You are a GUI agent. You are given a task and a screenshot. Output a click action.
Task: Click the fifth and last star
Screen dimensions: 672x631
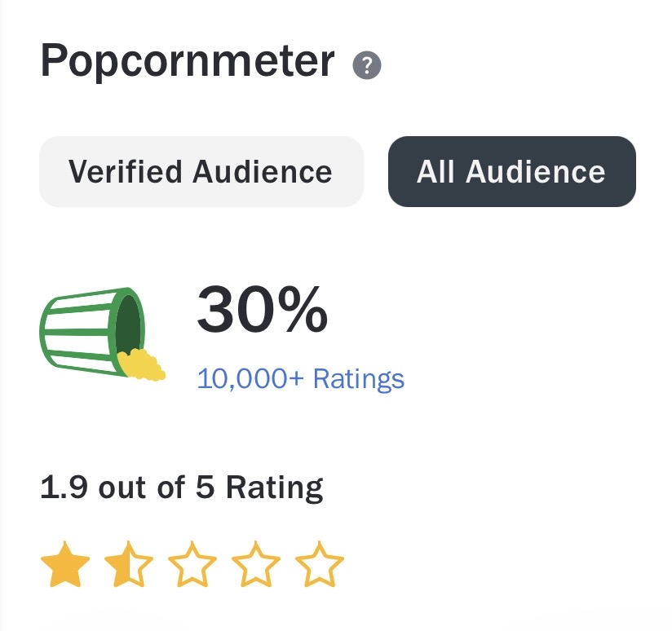click(319, 566)
